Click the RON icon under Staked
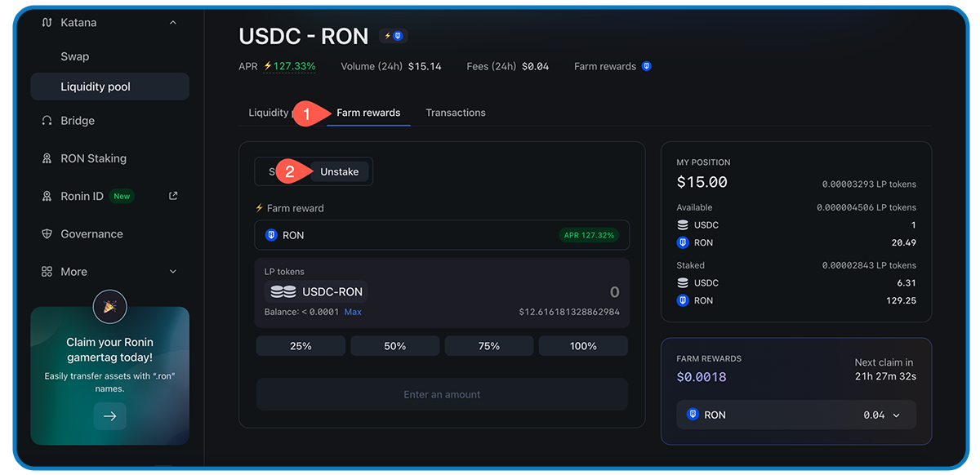This screenshot has height=475, width=980. coord(683,300)
